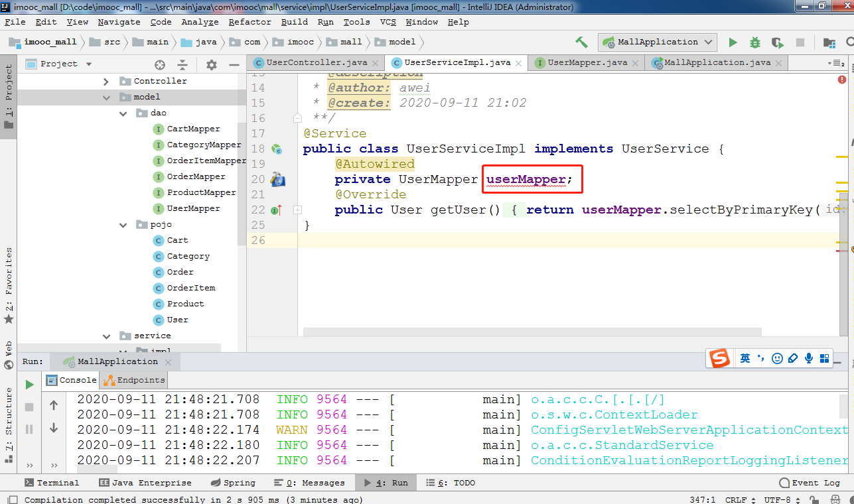This screenshot has width=854, height=504.
Task: Click the autowired dependency gutter icon on line 20
Action: (277, 179)
